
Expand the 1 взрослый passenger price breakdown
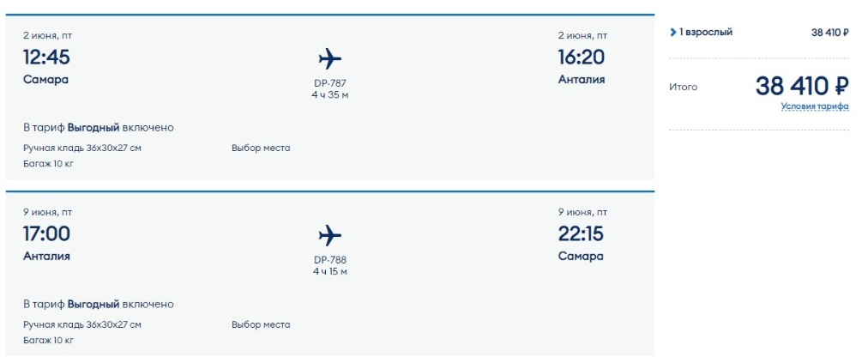click(x=672, y=33)
